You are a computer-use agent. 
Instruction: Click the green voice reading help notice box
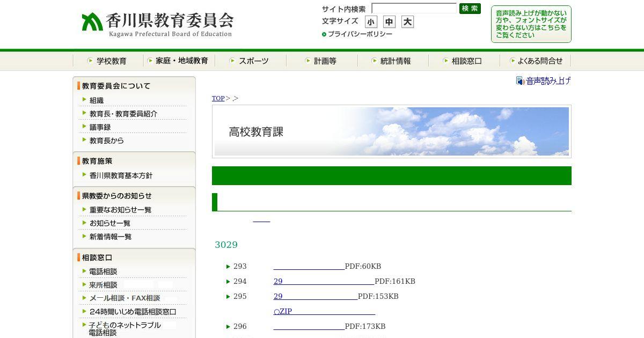click(531, 24)
